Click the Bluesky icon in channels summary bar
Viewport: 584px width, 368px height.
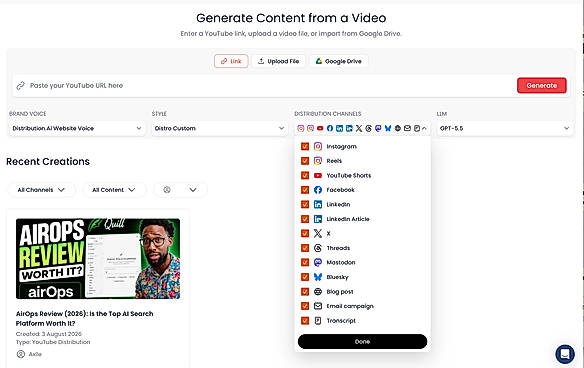point(388,128)
